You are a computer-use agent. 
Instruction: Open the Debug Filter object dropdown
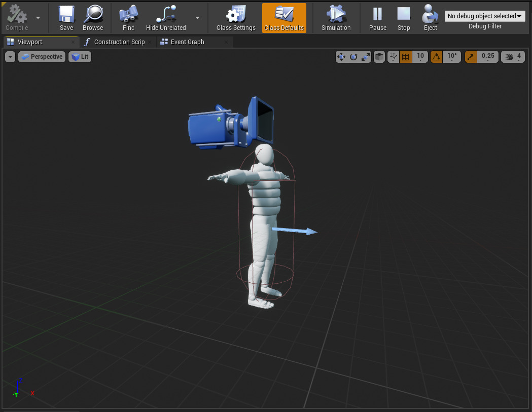point(484,16)
